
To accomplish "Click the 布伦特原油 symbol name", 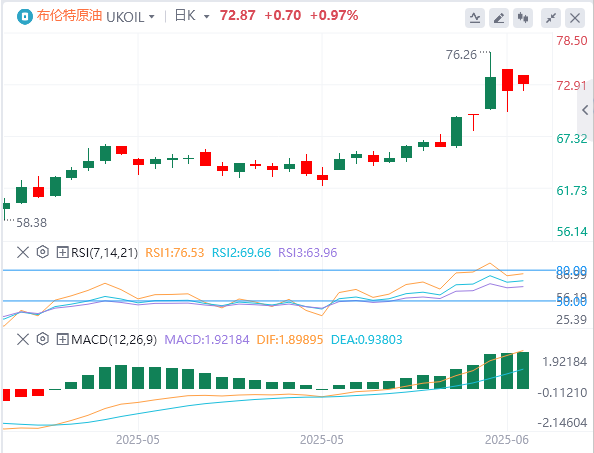I will pyautogui.click(x=70, y=16).
